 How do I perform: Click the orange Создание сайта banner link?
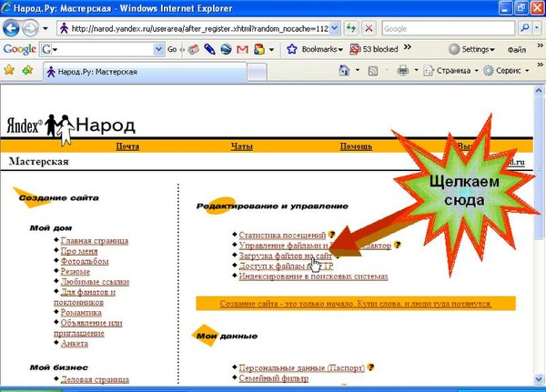(356, 304)
